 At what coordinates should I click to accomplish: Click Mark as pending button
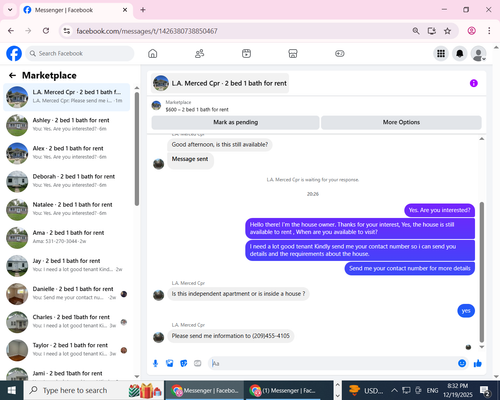point(235,122)
